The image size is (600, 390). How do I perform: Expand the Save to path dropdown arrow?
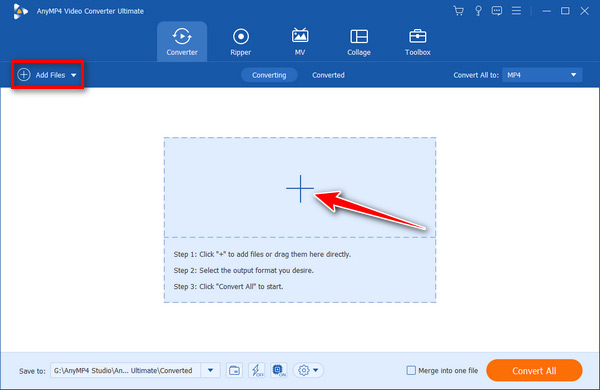tap(210, 370)
